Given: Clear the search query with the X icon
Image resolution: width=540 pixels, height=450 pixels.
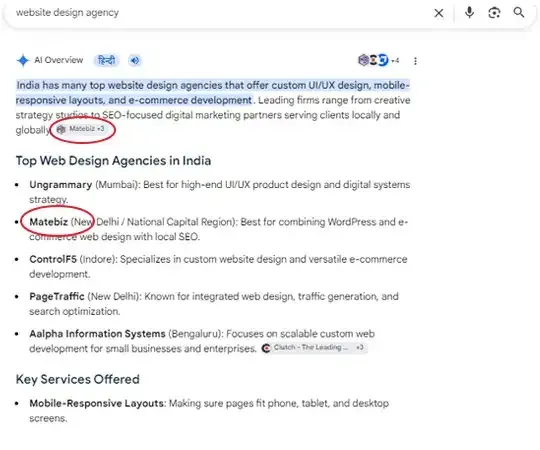Looking at the screenshot, I should click(439, 13).
